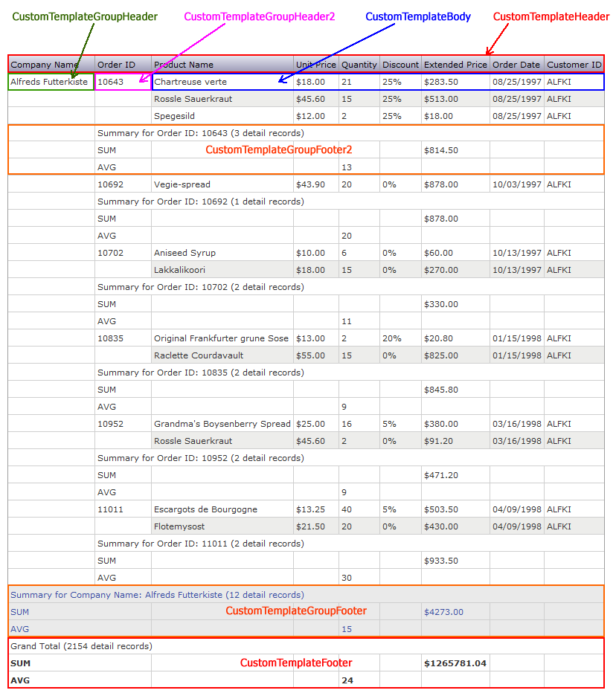Sort by the Order ID column header
Viewport: 616px width, 696px height.
click(x=116, y=65)
